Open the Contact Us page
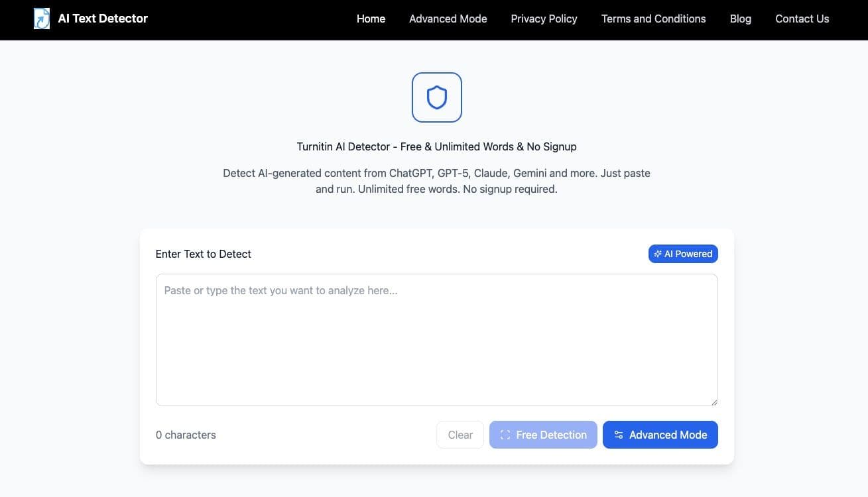 (x=802, y=19)
